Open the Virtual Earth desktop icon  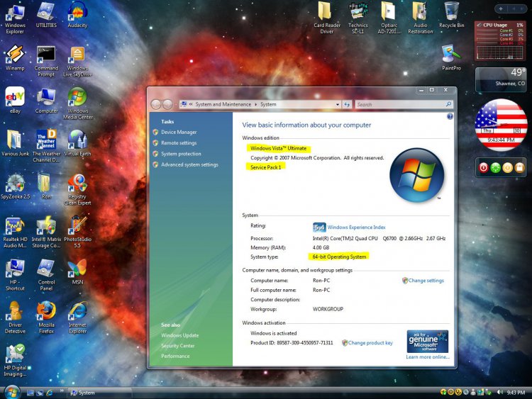point(77,143)
